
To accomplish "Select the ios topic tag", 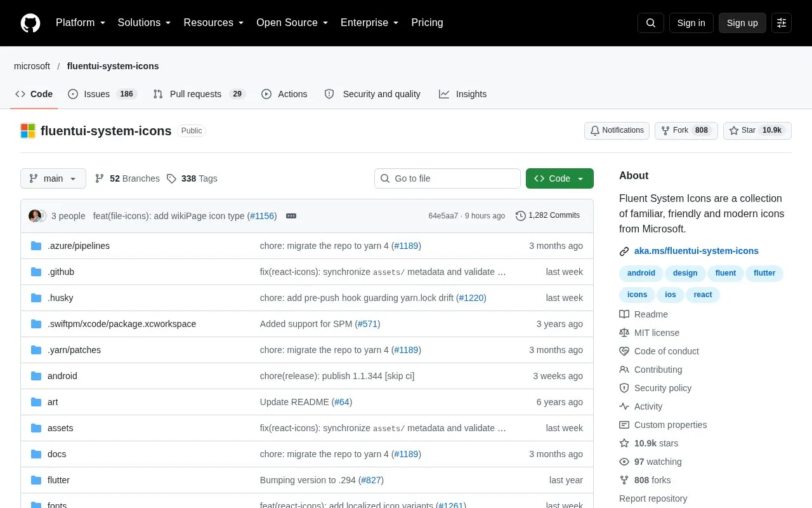I will [671, 295].
